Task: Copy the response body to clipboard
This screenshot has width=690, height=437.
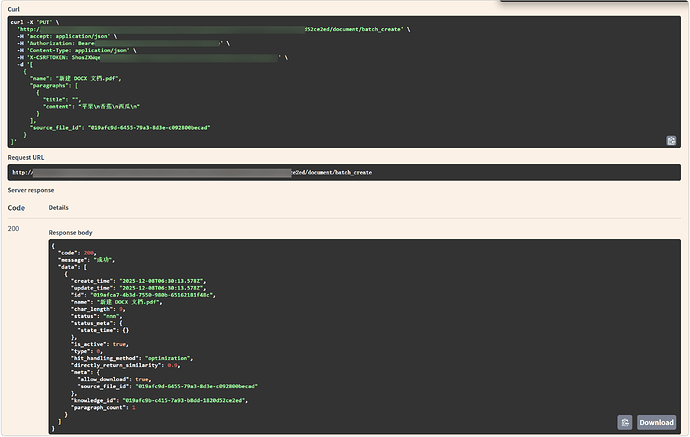Action: point(624,422)
